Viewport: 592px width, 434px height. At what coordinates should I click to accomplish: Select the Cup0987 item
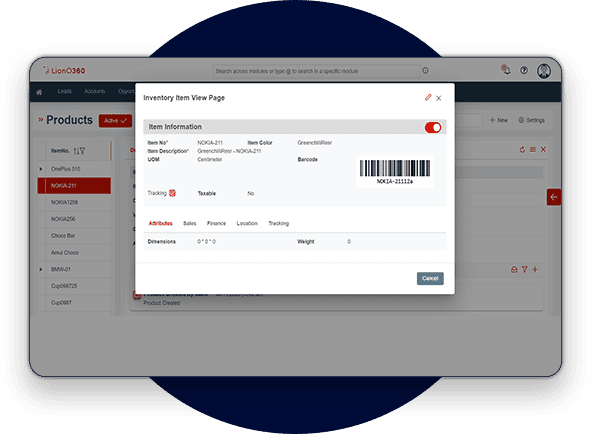(61, 303)
